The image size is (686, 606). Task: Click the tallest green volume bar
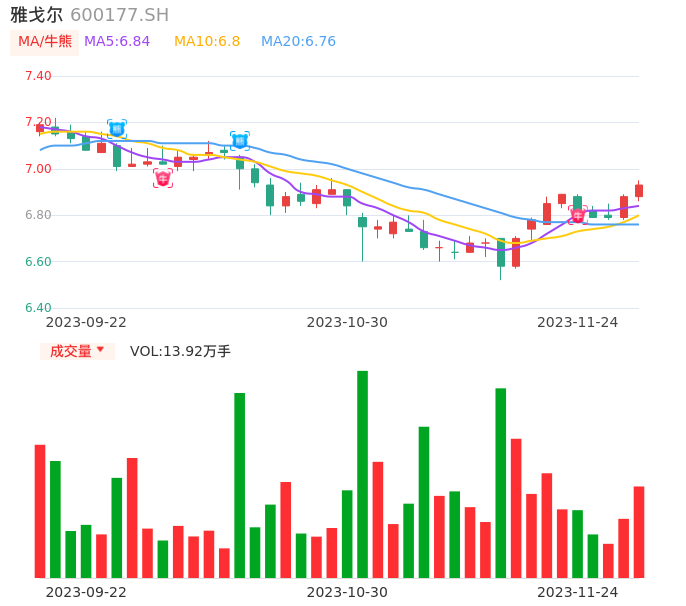point(362,474)
